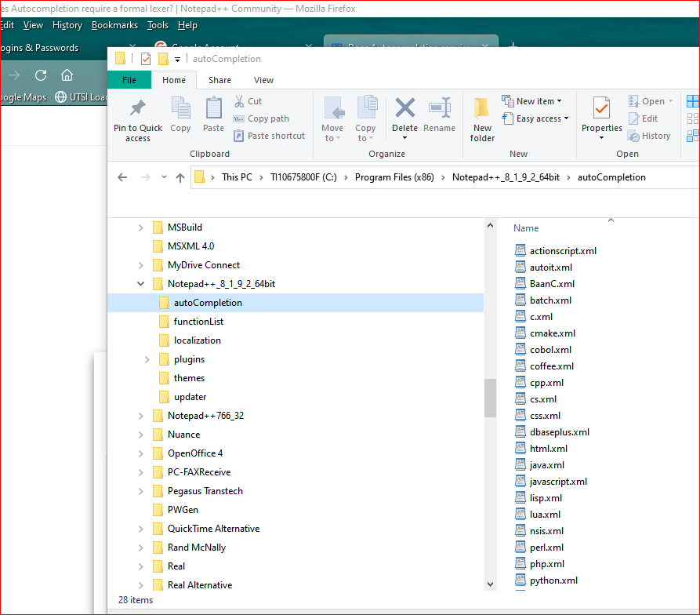Click the Copy ribbon icon
The image size is (700, 615).
point(180,108)
